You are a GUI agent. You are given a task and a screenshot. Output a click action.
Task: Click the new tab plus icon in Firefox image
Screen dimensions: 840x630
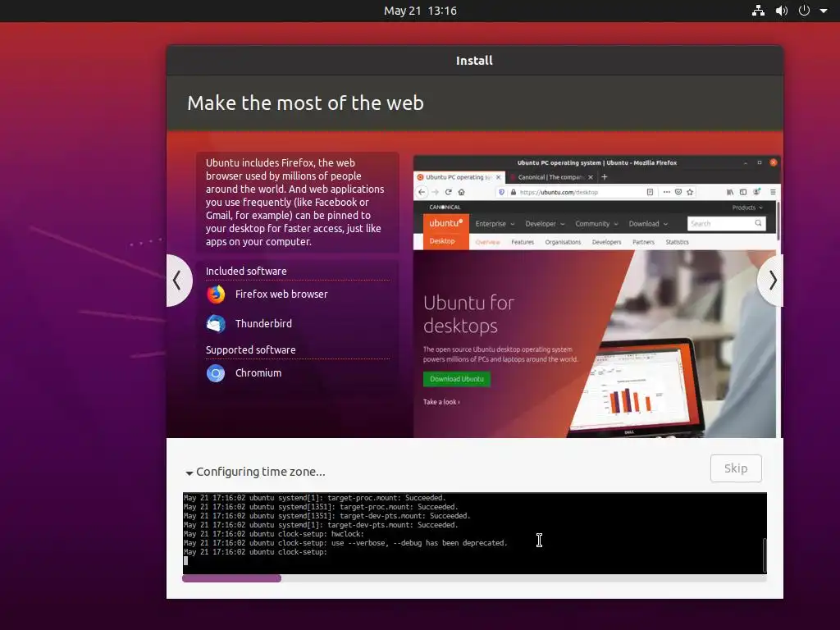(x=605, y=177)
